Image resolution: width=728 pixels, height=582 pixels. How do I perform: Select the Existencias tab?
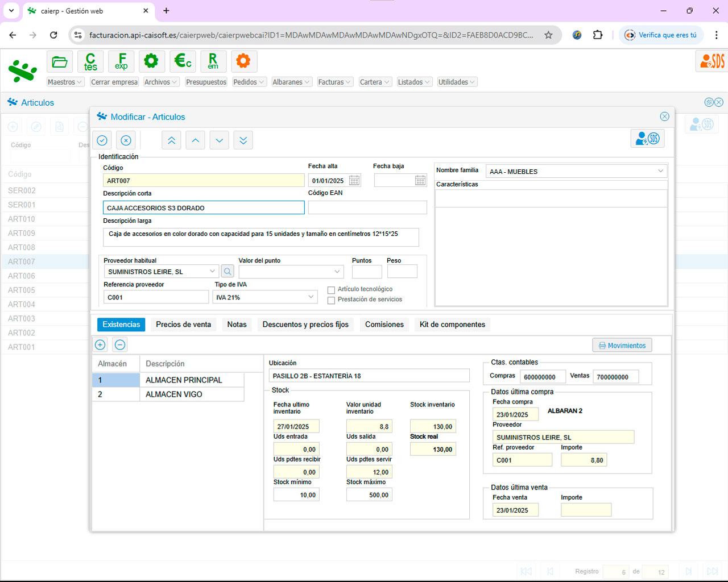tap(121, 325)
